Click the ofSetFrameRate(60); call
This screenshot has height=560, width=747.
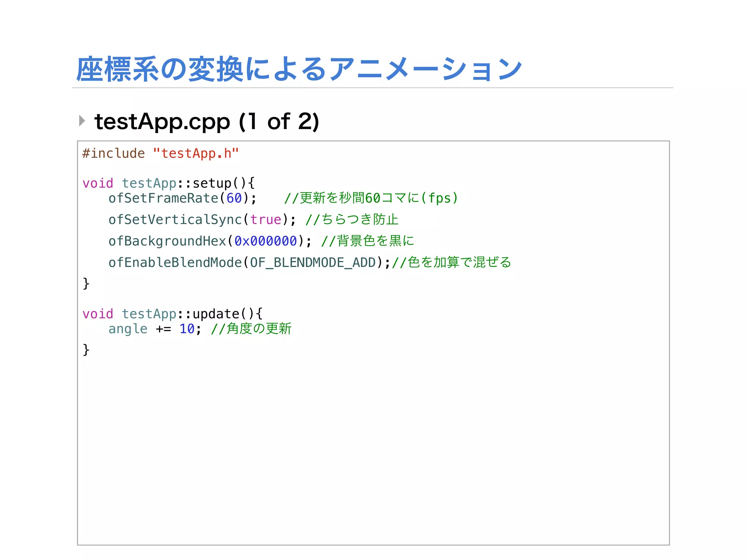(x=183, y=198)
